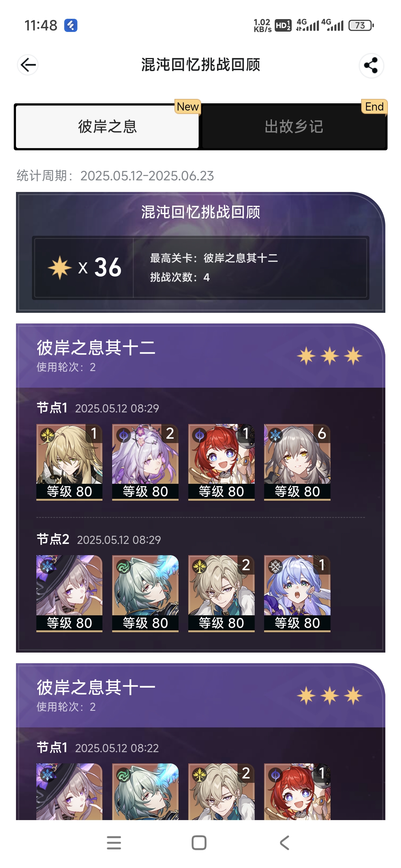Switch to the 出故乡记 tab

pyautogui.click(x=294, y=127)
